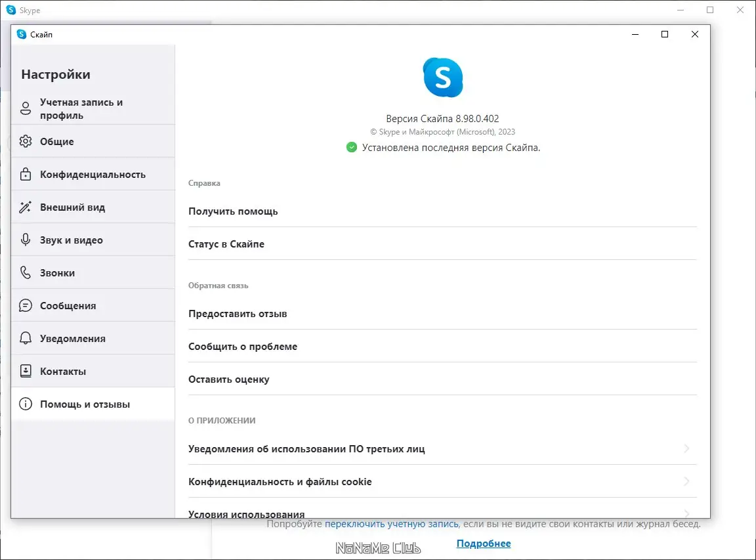Click the Установлена последняя версия Скайпа text
Screen dimensions: 756x560
(x=451, y=148)
